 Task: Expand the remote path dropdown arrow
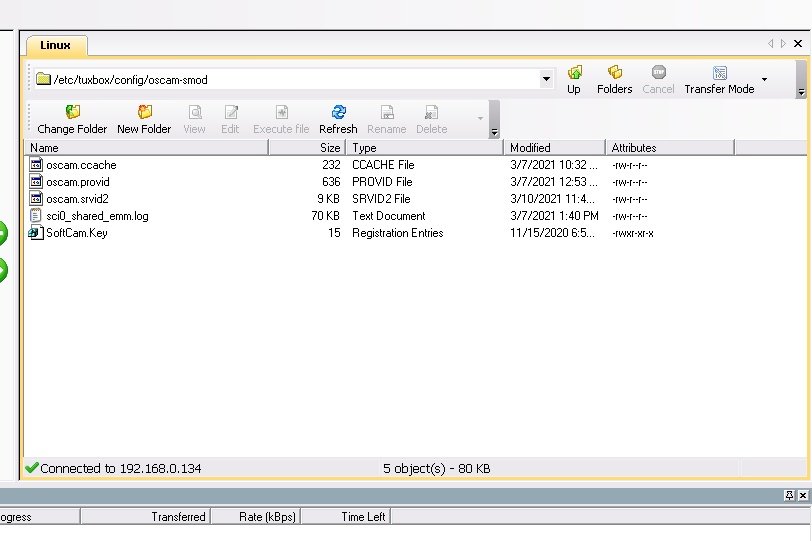pyautogui.click(x=546, y=79)
